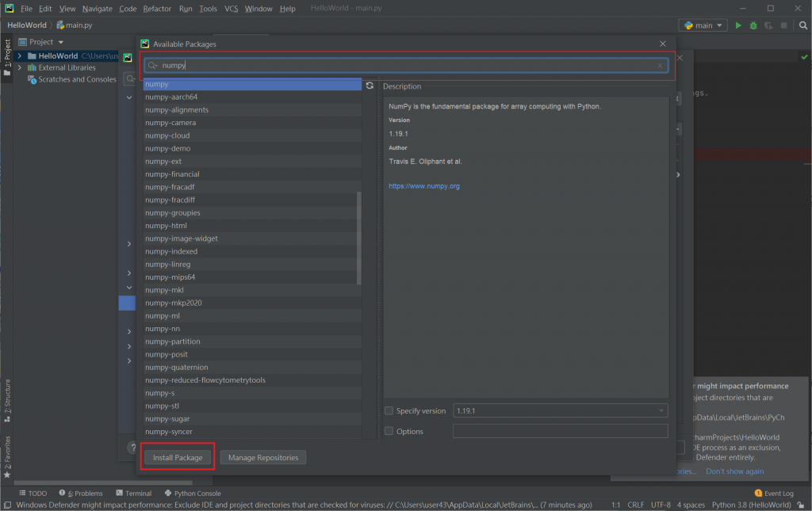Viewport: 812px width, 511px height.
Task: Click Python 3.8 (HelloWorld) interpreter status
Action: [x=752, y=505]
